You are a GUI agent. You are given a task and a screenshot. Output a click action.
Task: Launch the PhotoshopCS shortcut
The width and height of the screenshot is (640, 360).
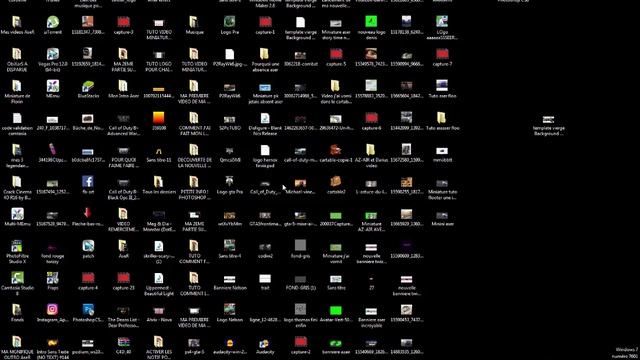[x=88, y=310]
